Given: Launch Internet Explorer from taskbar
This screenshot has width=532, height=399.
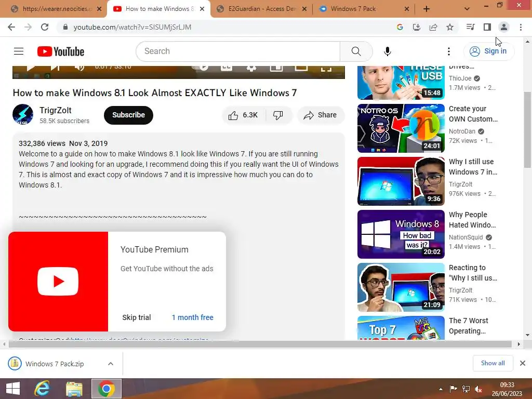Looking at the screenshot, I should coord(42,389).
